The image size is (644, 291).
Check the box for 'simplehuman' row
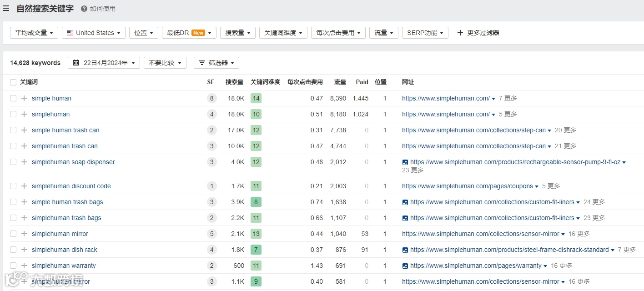[13, 114]
